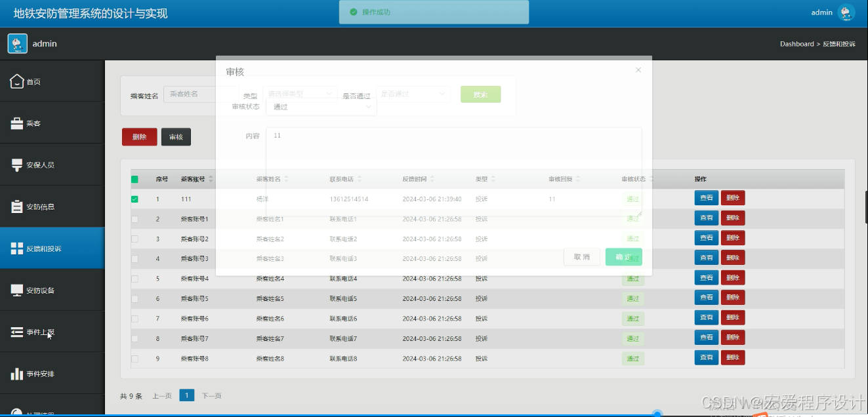
Task: Click 通过 status tag in row 9
Action: pos(633,359)
